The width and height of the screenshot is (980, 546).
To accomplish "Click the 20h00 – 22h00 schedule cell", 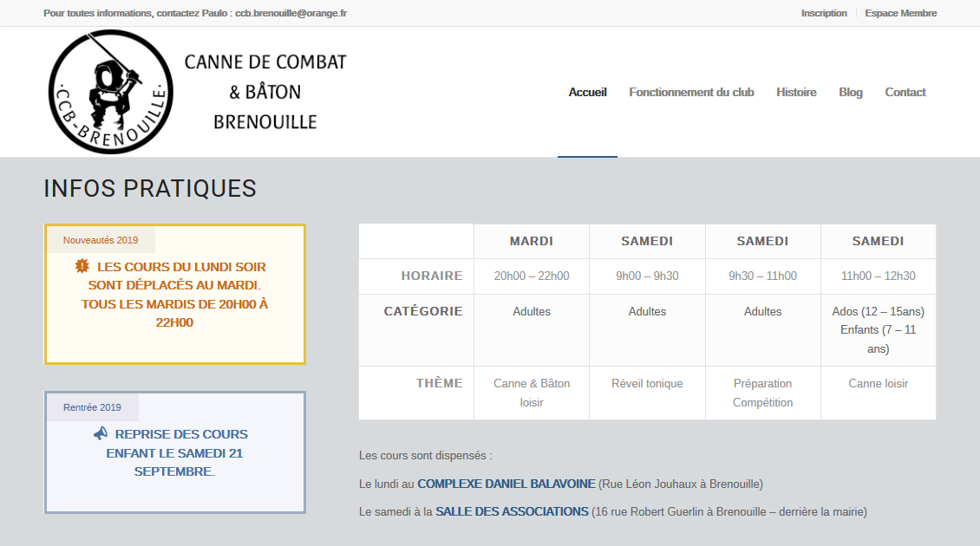I will point(531,276).
